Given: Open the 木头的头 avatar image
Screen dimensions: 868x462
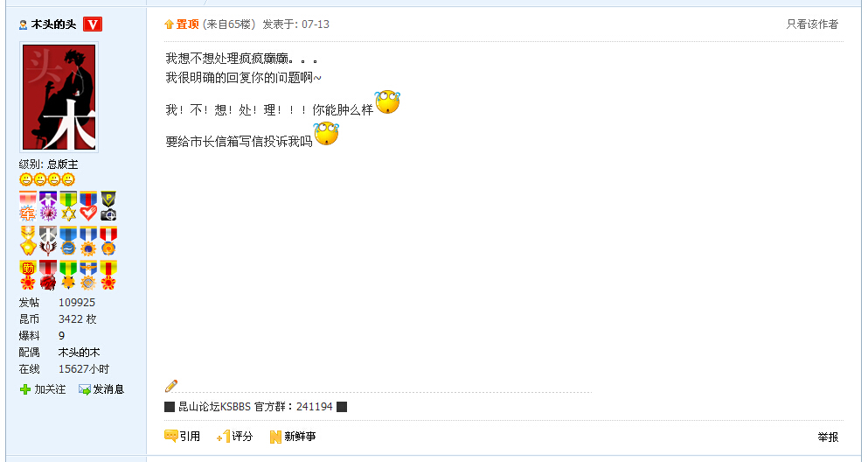Looking at the screenshot, I should click(59, 97).
